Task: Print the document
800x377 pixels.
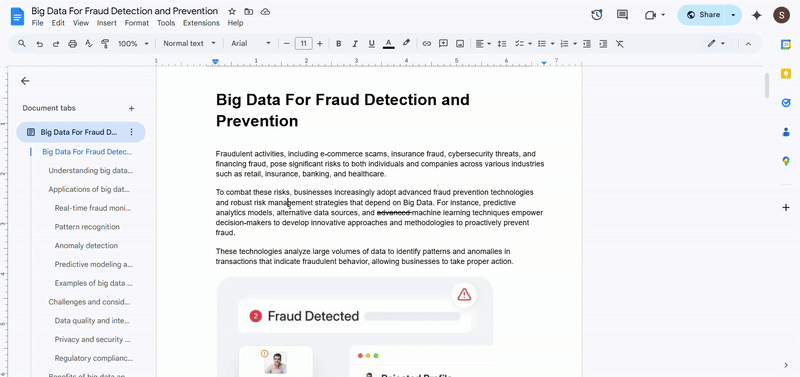Action: 72,44
